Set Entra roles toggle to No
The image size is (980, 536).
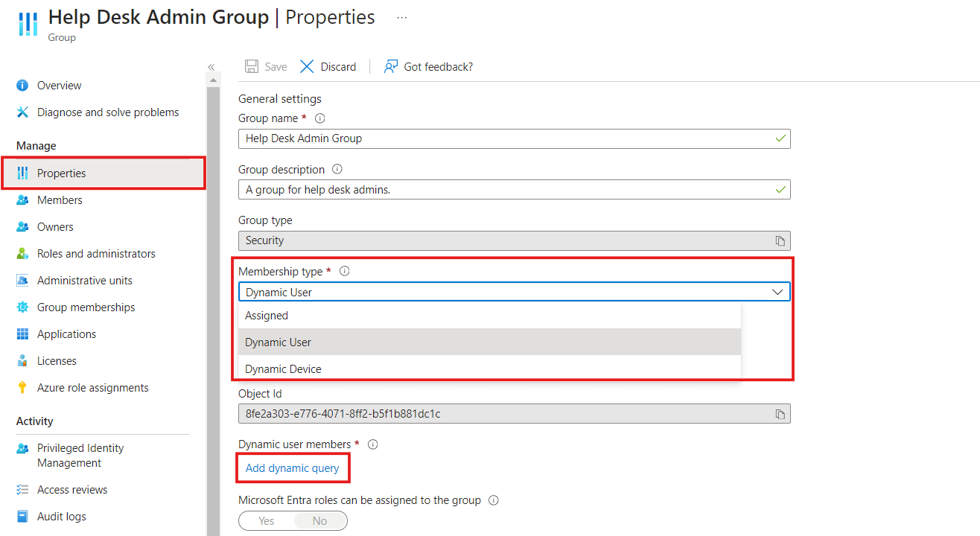point(319,521)
